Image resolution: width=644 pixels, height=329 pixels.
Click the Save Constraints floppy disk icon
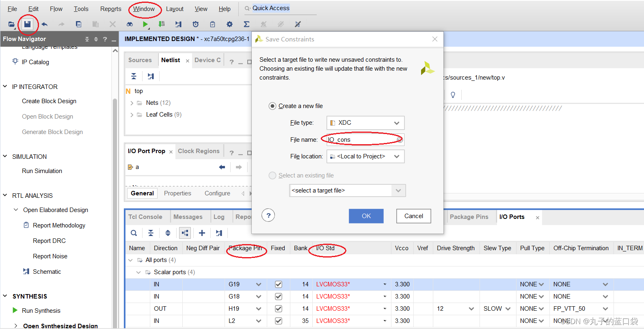point(27,24)
